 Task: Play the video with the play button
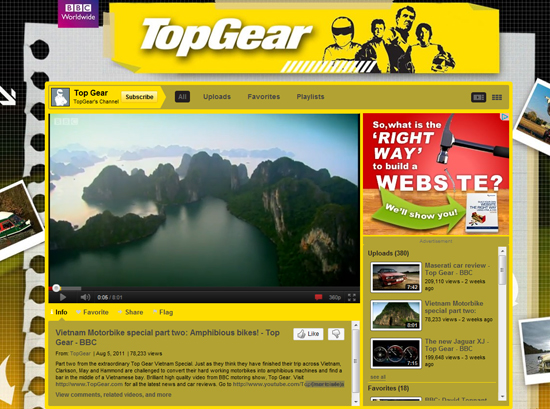[63, 297]
